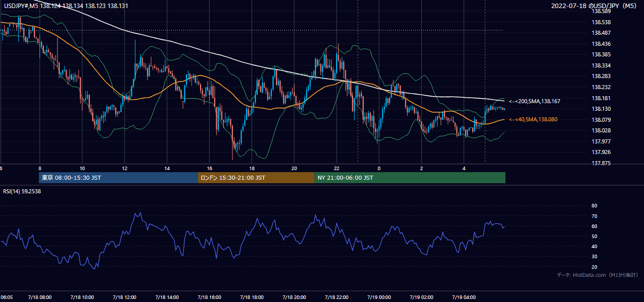Click price axis value 137.875

[x=602, y=163]
